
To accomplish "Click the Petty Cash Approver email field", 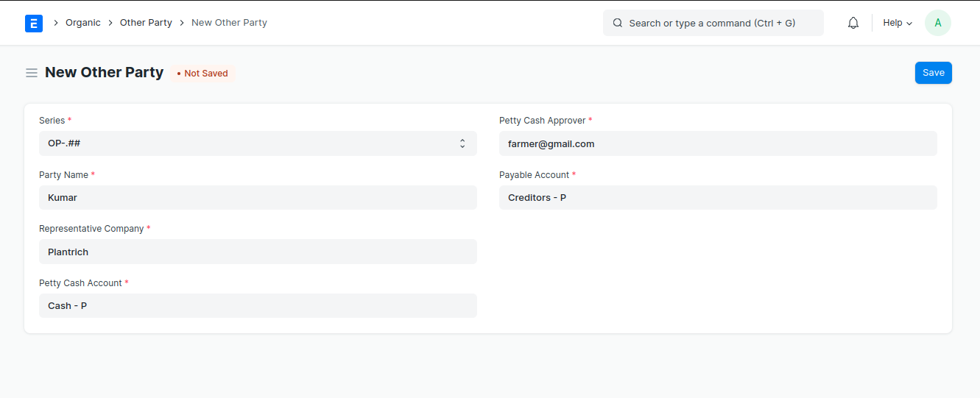I will point(718,143).
